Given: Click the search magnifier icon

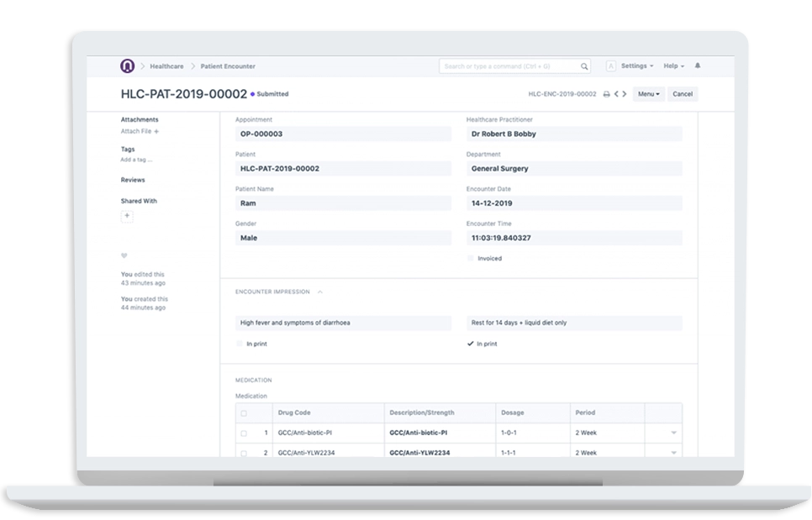Looking at the screenshot, I should click(x=585, y=66).
